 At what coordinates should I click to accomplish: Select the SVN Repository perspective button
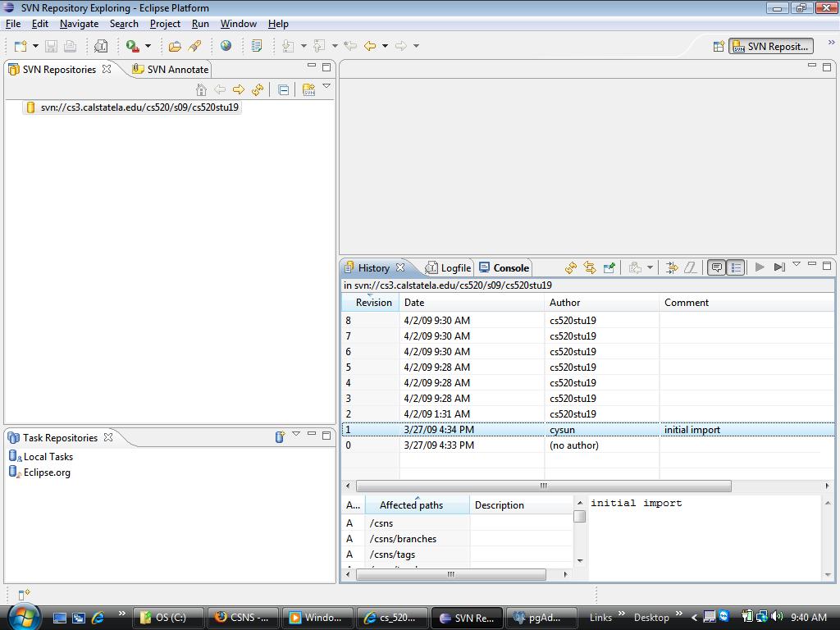[771, 46]
